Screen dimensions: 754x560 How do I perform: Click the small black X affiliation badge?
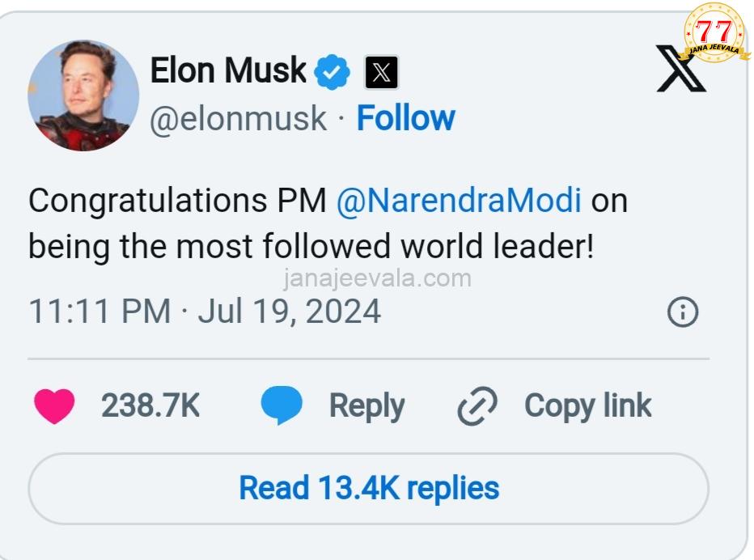click(x=382, y=73)
